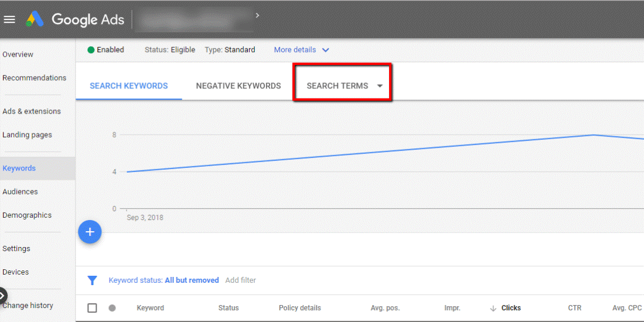Open Recommendations in the sidebar

tap(34, 78)
